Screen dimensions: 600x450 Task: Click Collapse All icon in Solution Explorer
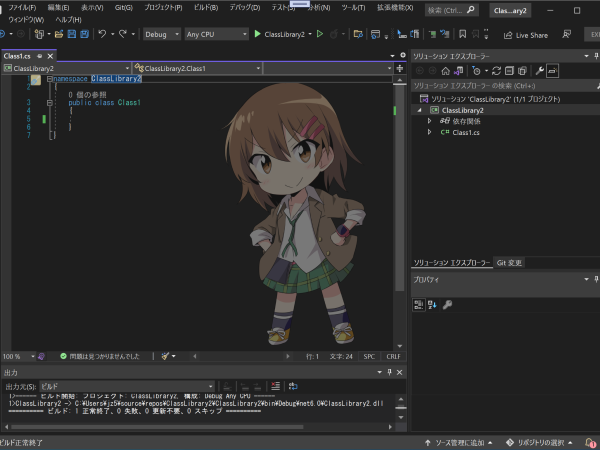(x=509, y=71)
